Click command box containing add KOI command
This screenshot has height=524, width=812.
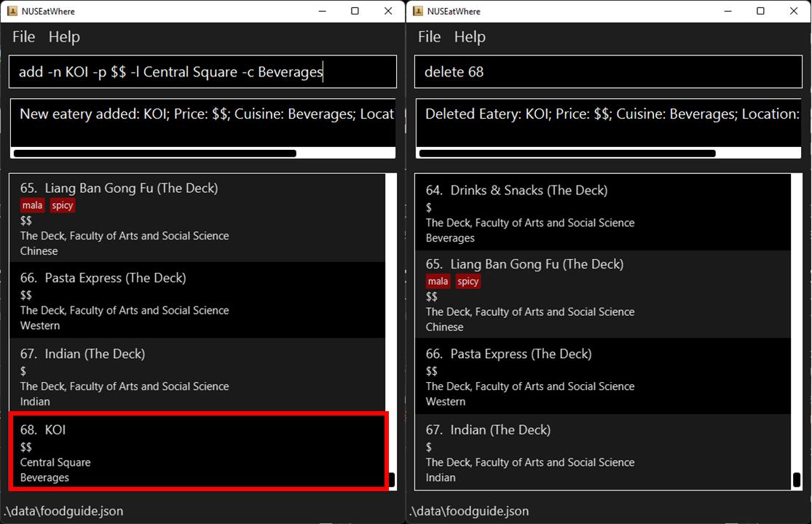[x=202, y=72]
